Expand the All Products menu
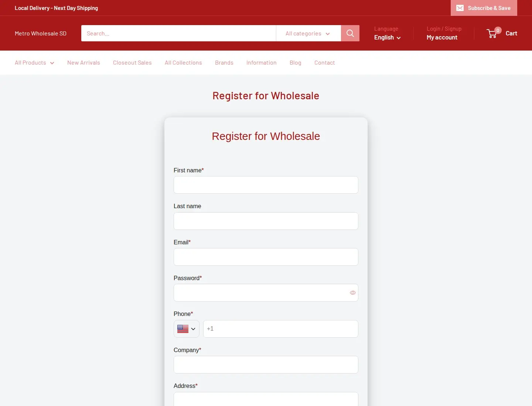532x406 pixels. click(34, 63)
